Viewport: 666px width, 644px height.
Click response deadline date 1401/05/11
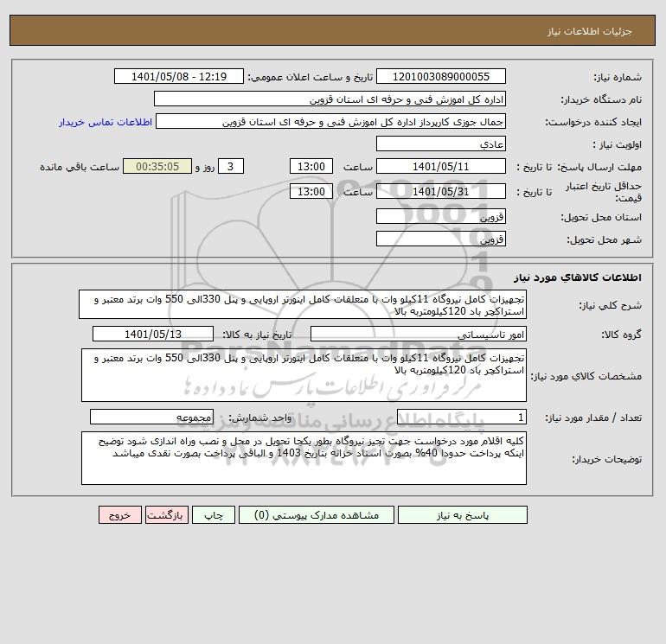(441, 167)
